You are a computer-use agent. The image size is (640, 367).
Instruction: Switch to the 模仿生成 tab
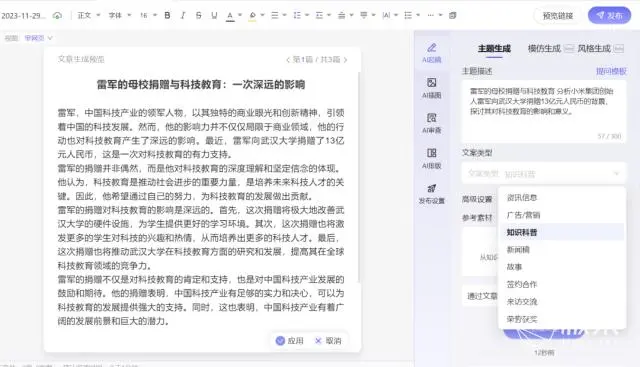544,49
